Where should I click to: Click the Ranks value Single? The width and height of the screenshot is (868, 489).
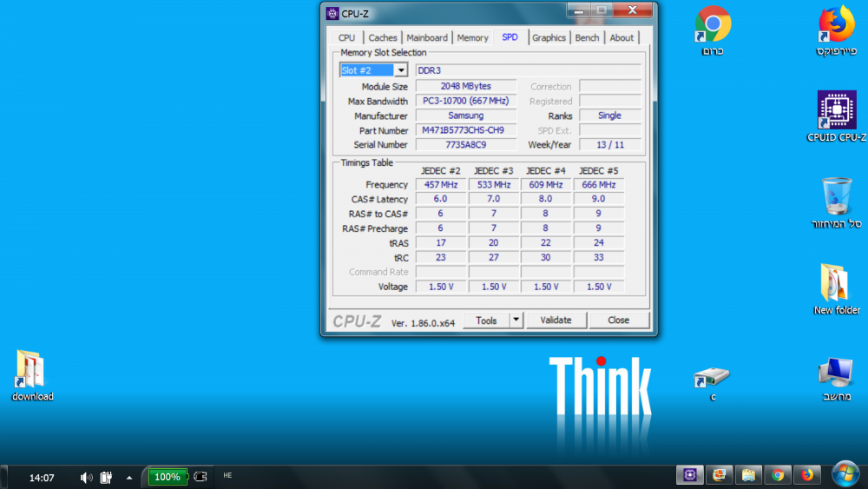coord(609,116)
